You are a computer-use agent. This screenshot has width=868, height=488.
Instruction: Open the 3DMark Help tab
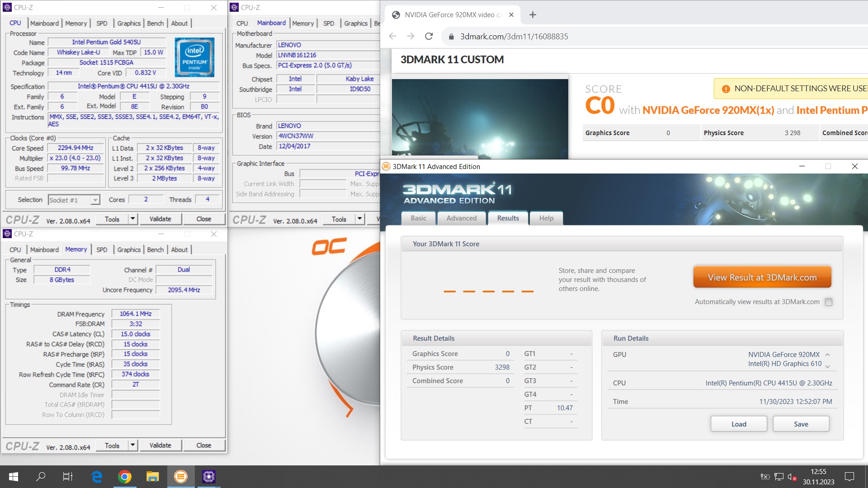pos(546,218)
